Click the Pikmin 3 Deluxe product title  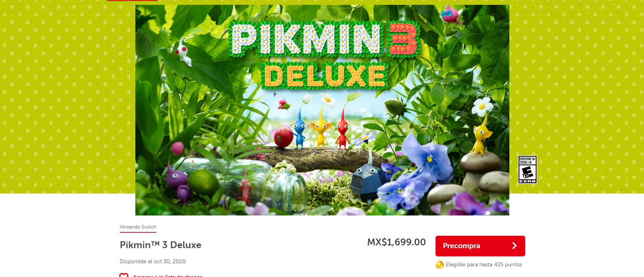click(x=160, y=245)
